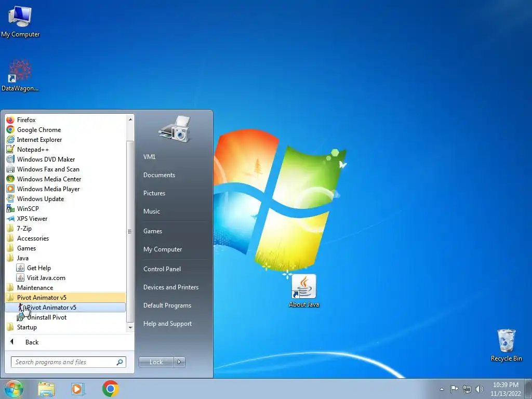Click the user account picture in Start menu
Image resolution: width=532 pixels, height=399 pixels.
(174, 129)
